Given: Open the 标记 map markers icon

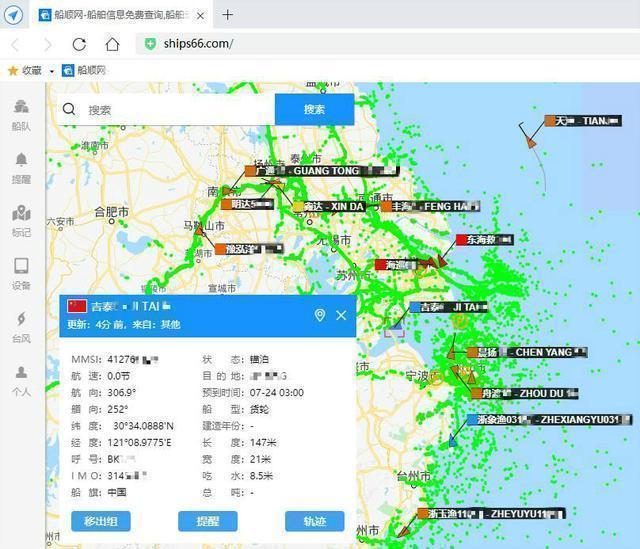Looking at the screenshot, I should tap(21, 213).
